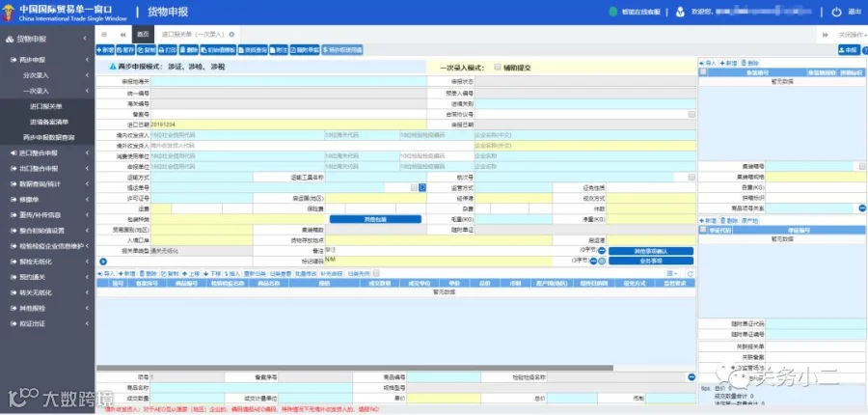Click the blue round arrow icon below 报关单类型

point(103,261)
